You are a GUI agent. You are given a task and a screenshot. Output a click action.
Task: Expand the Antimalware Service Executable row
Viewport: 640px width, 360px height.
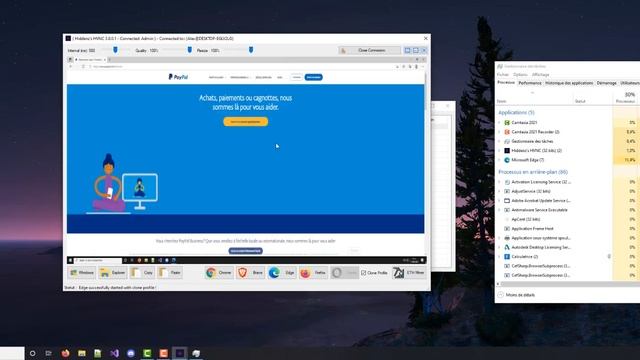coord(500,210)
